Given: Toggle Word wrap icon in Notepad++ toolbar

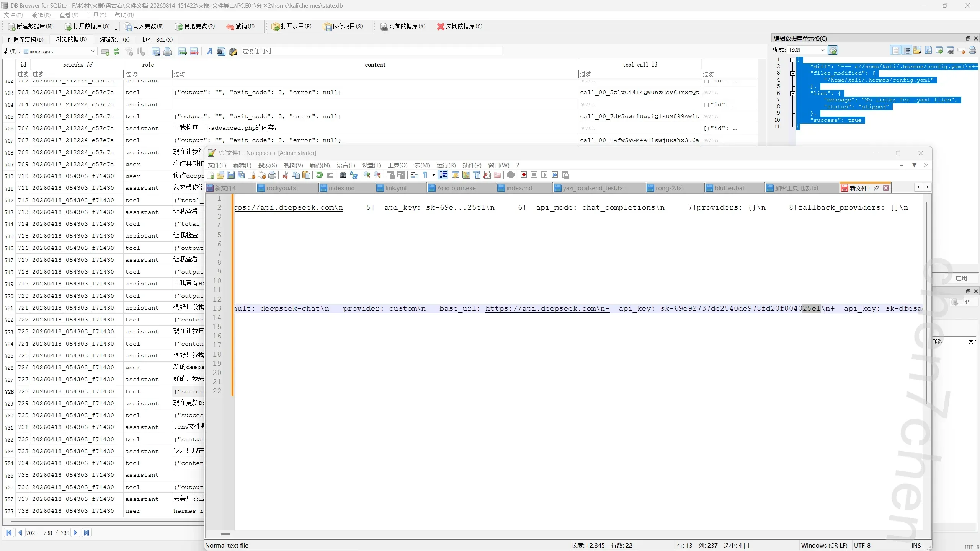Looking at the screenshot, I should (x=415, y=175).
